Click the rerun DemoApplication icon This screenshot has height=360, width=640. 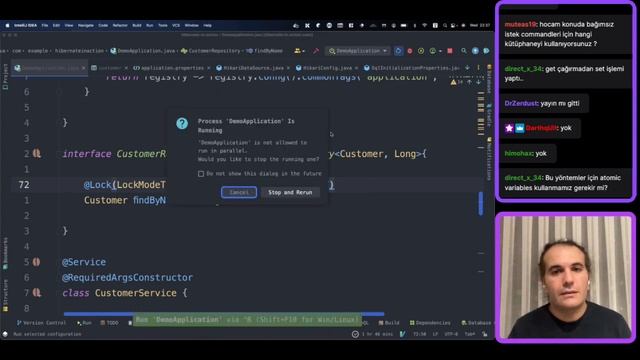[x=398, y=51]
